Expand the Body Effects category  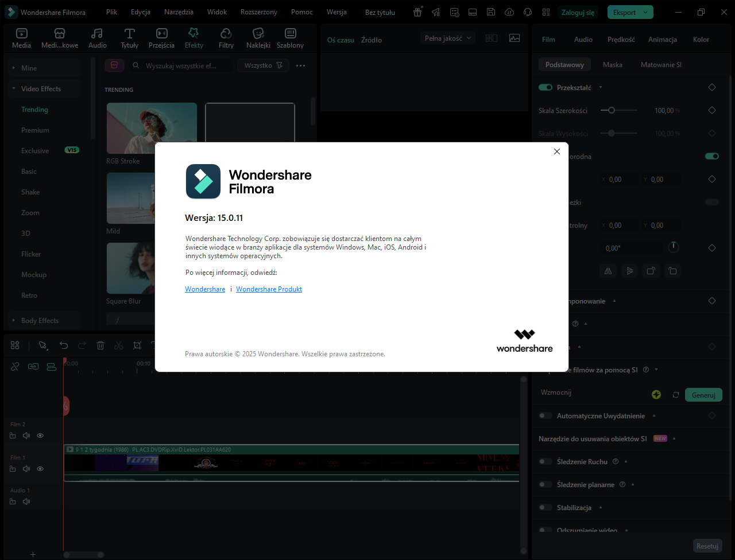[13, 320]
